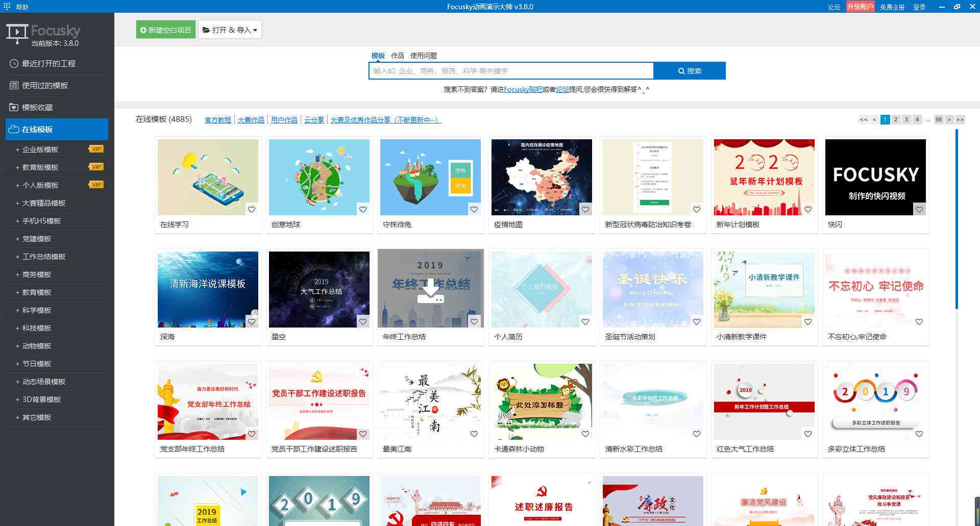Favorite the 守株待兔 template heart icon
Screen dimensions: 980x526
coord(474,209)
